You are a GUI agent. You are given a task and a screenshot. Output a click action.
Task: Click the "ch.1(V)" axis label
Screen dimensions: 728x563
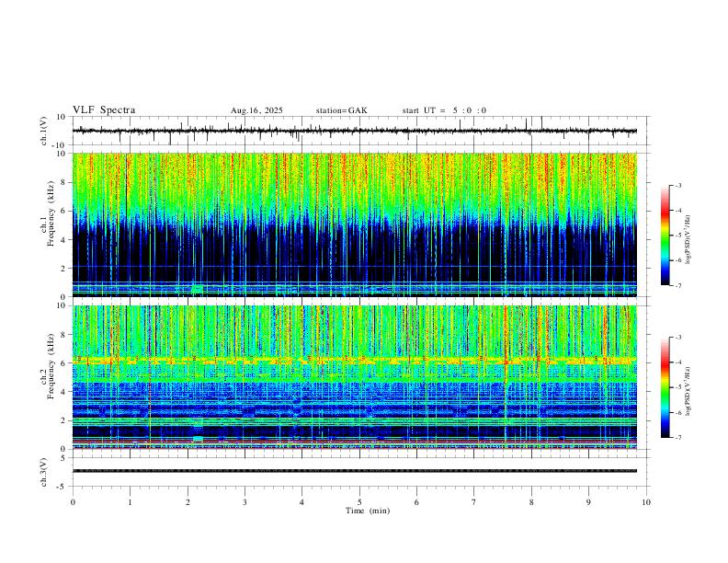coord(45,131)
